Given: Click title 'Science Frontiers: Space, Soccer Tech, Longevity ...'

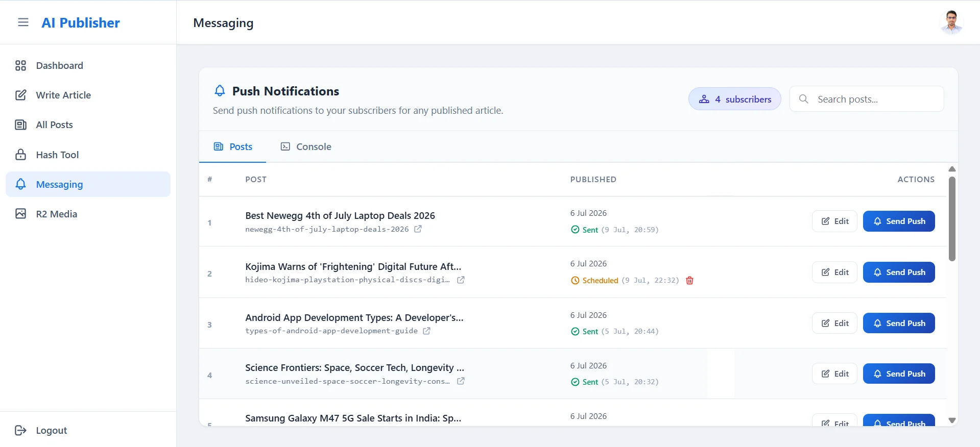Looking at the screenshot, I should tap(354, 367).
